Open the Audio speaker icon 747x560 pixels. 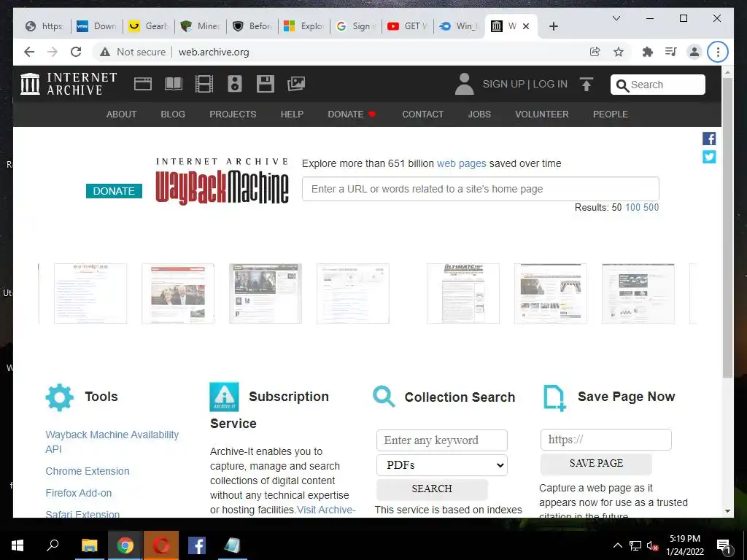234,84
